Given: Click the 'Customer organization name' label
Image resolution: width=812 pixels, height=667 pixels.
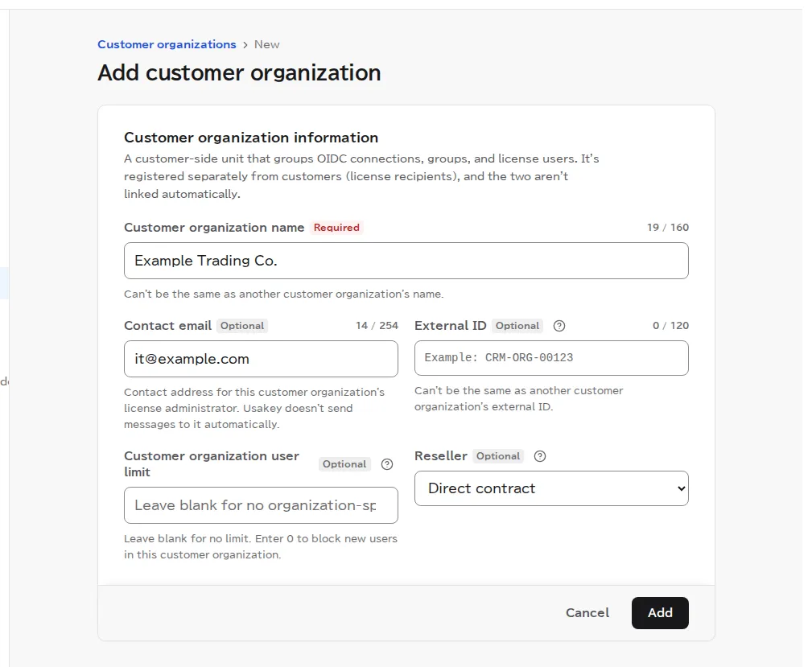Looking at the screenshot, I should tap(214, 228).
